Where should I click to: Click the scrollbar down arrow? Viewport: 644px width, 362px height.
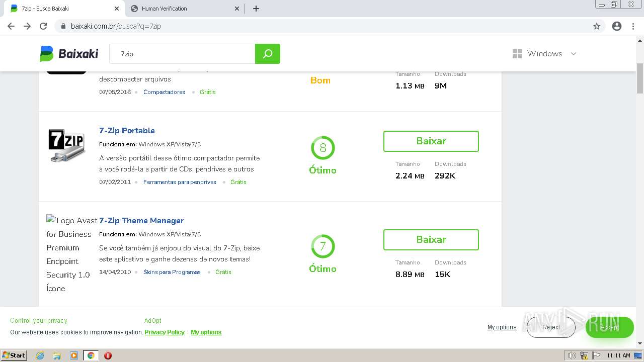coord(640,343)
